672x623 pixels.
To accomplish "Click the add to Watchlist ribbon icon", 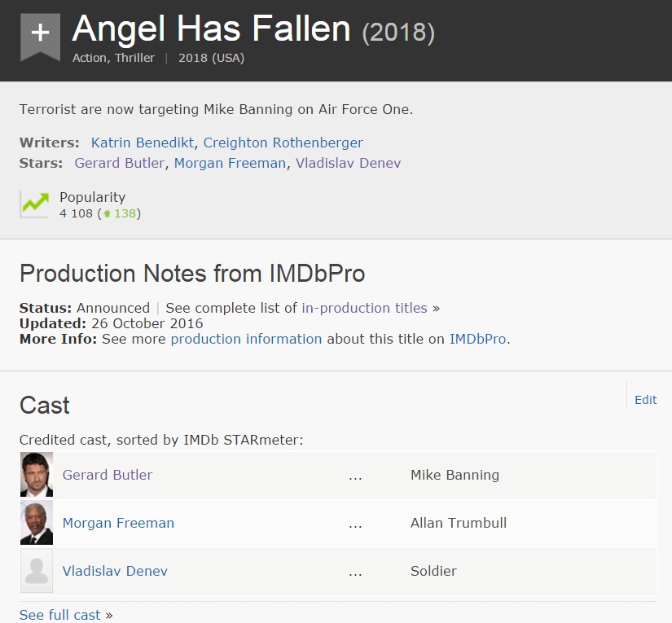I will [x=40, y=35].
